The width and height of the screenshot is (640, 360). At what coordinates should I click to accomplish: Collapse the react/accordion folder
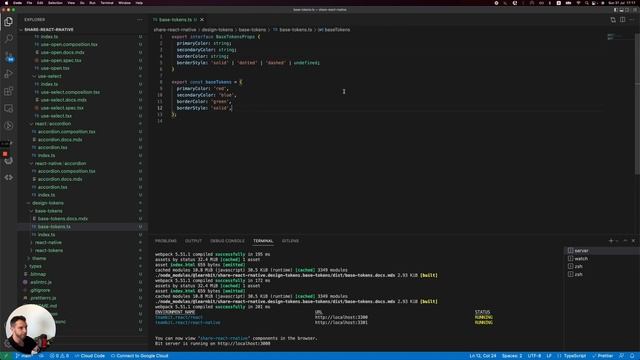click(x=82, y=124)
